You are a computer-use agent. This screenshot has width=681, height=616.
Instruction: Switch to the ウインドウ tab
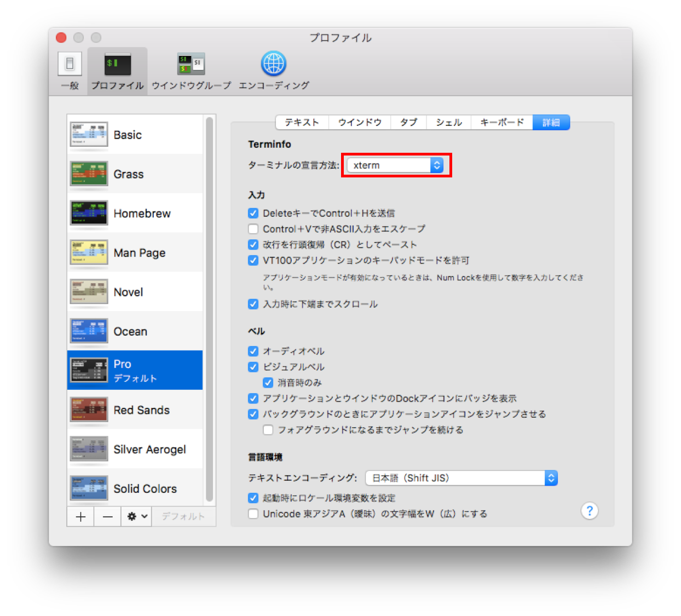pyautogui.click(x=360, y=122)
